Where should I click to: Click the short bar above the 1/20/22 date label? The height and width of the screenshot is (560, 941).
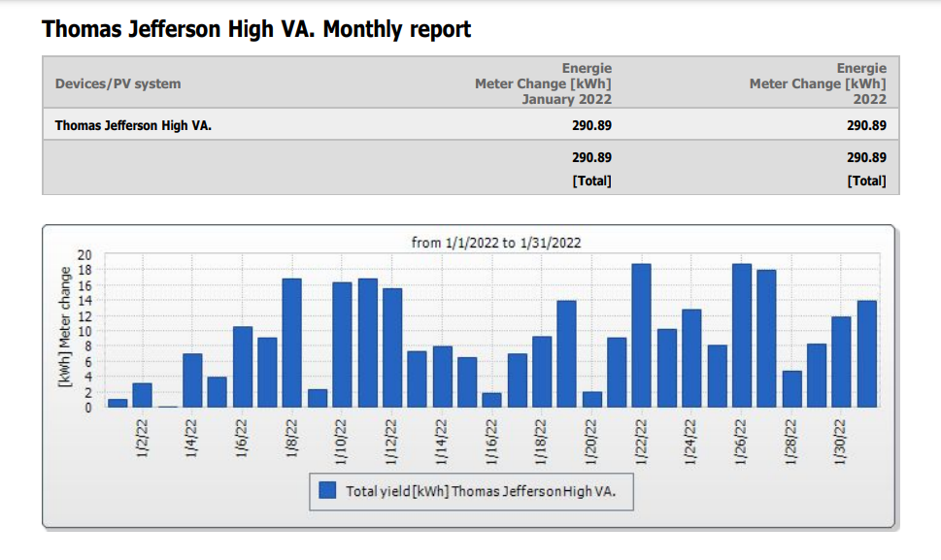(591, 400)
